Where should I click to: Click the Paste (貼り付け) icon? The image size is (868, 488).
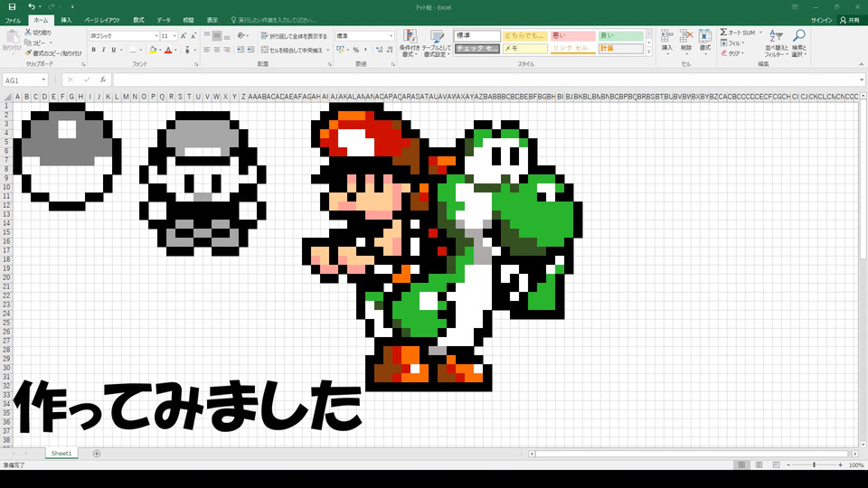[x=12, y=40]
